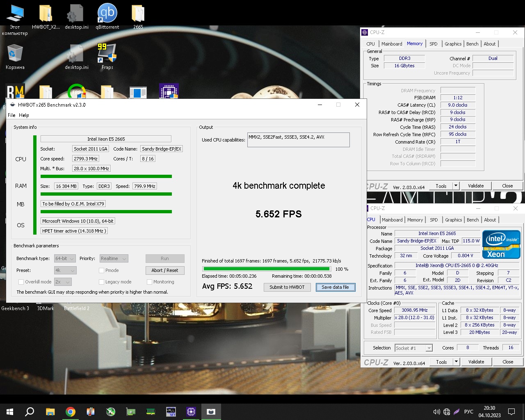
Task: Select the qBittorrent desktop shortcut
Action: point(107,17)
